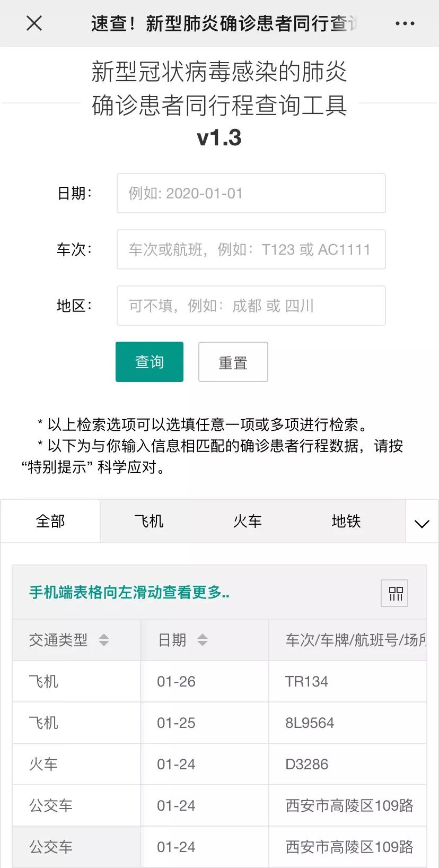
Task: Click the sort arrows next to 日期 header
Action: click(x=203, y=640)
